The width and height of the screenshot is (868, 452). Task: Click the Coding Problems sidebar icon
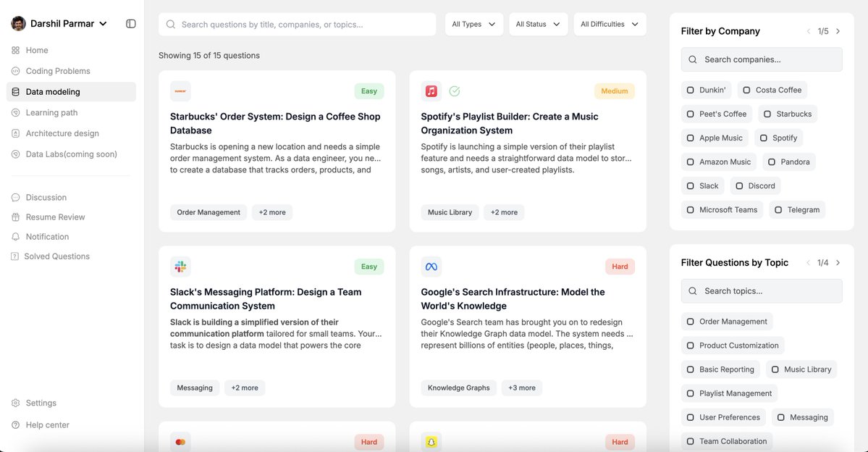[x=15, y=71]
